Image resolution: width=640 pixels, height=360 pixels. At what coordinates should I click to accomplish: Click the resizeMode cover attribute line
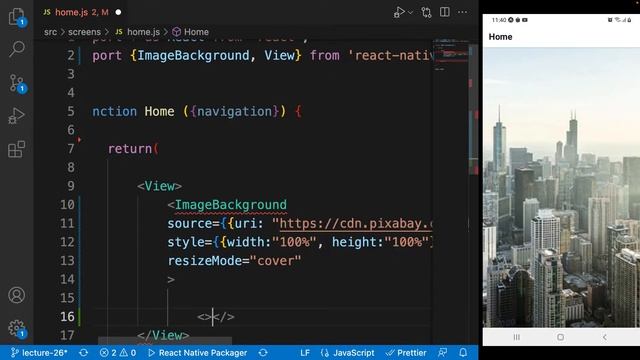[x=234, y=260]
